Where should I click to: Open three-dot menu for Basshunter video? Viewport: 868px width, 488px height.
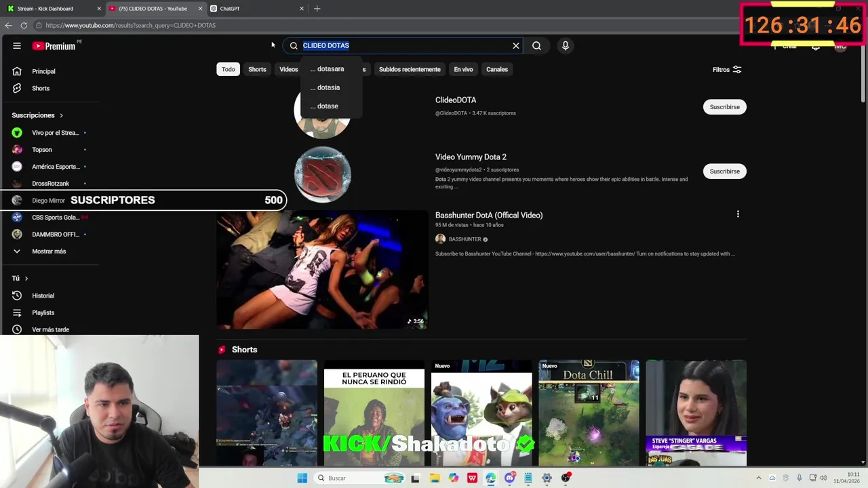[x=738, y=214]
